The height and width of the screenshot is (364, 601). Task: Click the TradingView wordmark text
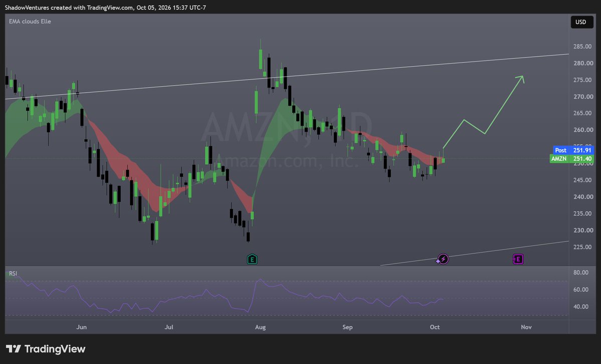[55, 348]
